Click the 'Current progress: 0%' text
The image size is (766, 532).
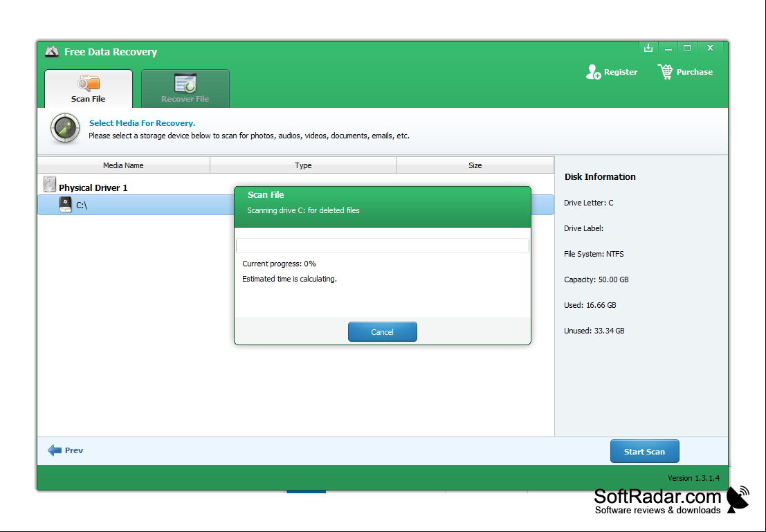click(279, 264)
